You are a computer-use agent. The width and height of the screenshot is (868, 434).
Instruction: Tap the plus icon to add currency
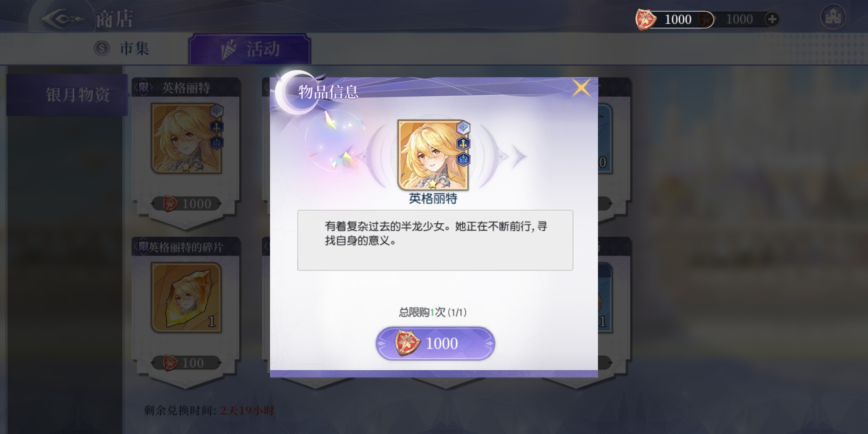pyautogui.click(x=772, y=19)
